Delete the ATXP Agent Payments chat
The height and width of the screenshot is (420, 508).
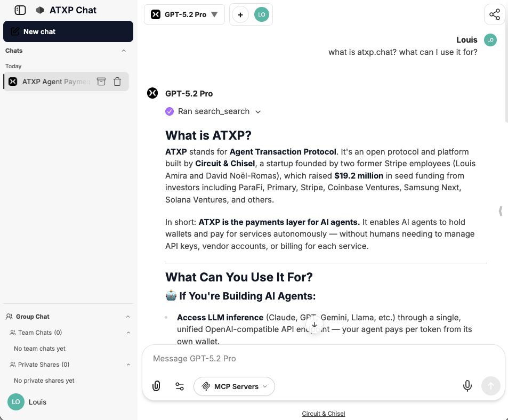pos(117,81)
